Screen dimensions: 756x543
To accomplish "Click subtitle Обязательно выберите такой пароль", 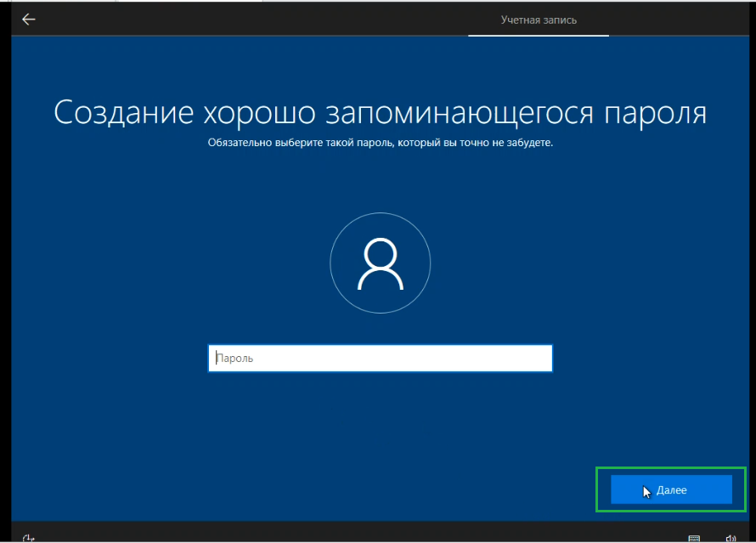I will point(380,143).
